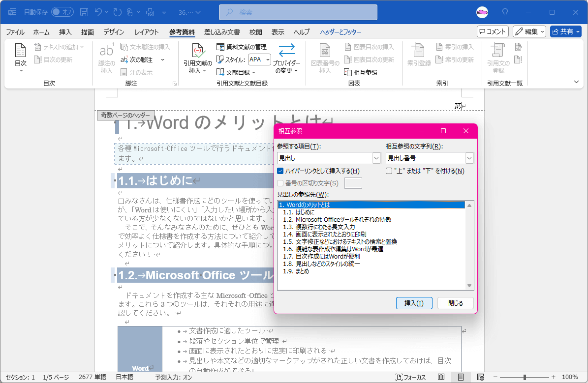Switch to the レイアウト tab

[147, 32]
